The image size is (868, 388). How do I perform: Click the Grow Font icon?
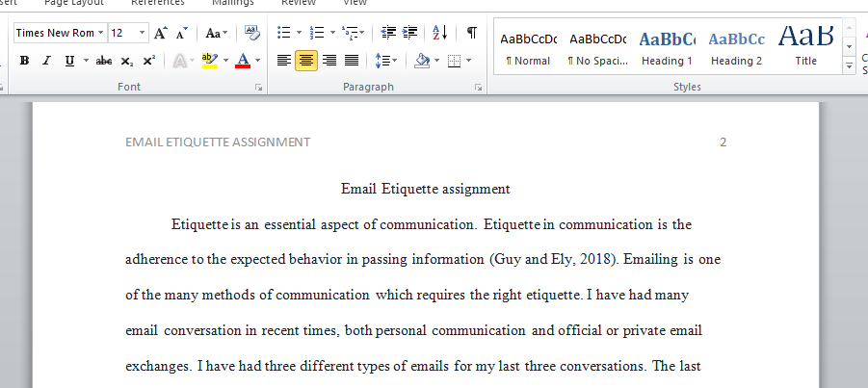pyautogui.click(x=161, y=33)
